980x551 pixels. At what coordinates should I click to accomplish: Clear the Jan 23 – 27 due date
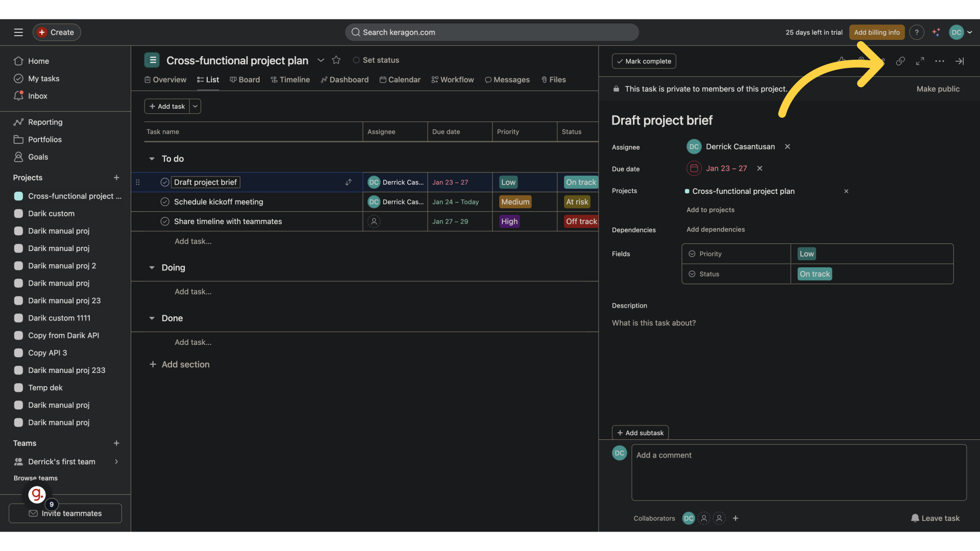[x=759, y=168]
